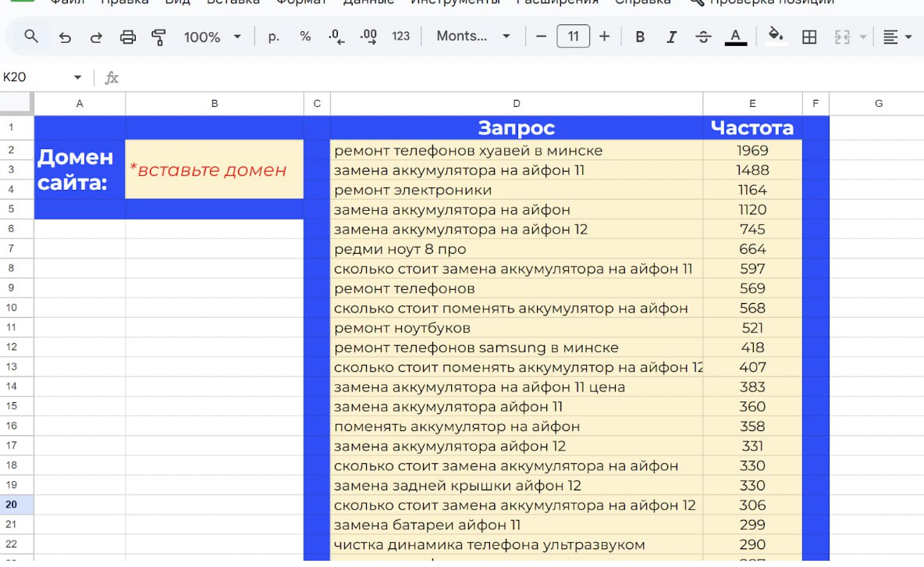Select row 10 header
924x567 pixels.
coord(16,308)
